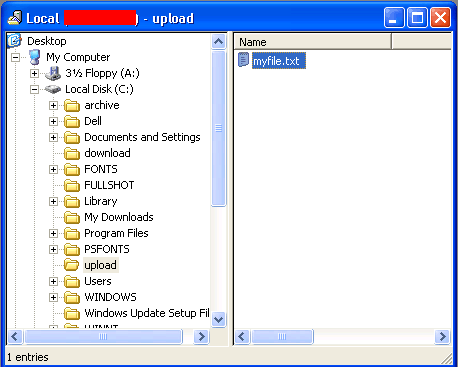Select the My Downloads folder name
The height and width of the screenshot is (367, 458).
(x=119, y=217)
